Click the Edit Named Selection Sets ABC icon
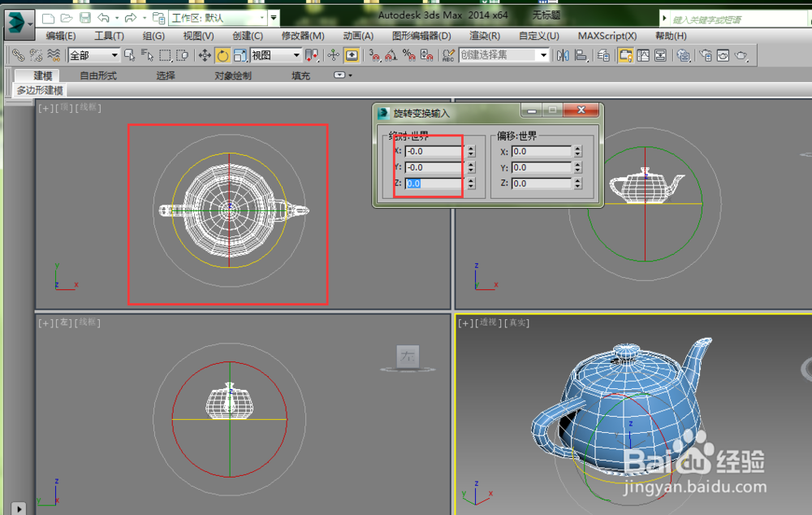This screenshot has height=515, width=812. click(x=448, y=55)
